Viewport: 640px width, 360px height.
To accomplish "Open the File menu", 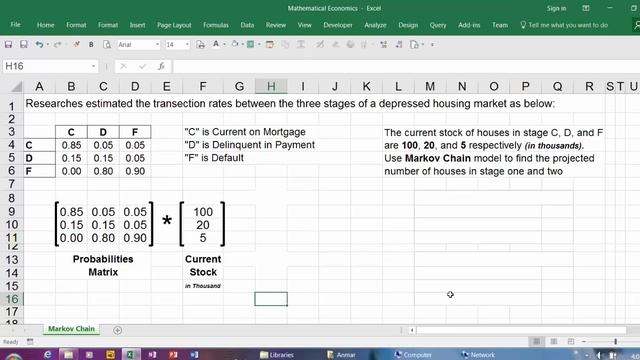I will [16, 25].
